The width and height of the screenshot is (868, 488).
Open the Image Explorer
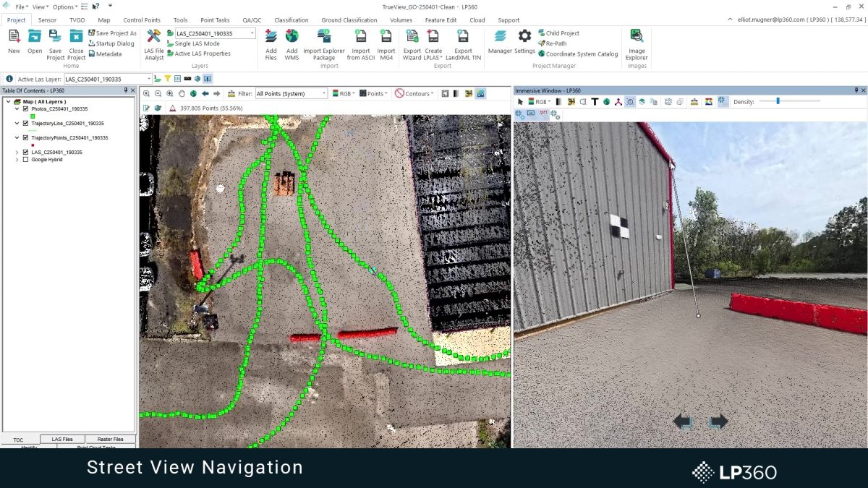click(637, 43)
